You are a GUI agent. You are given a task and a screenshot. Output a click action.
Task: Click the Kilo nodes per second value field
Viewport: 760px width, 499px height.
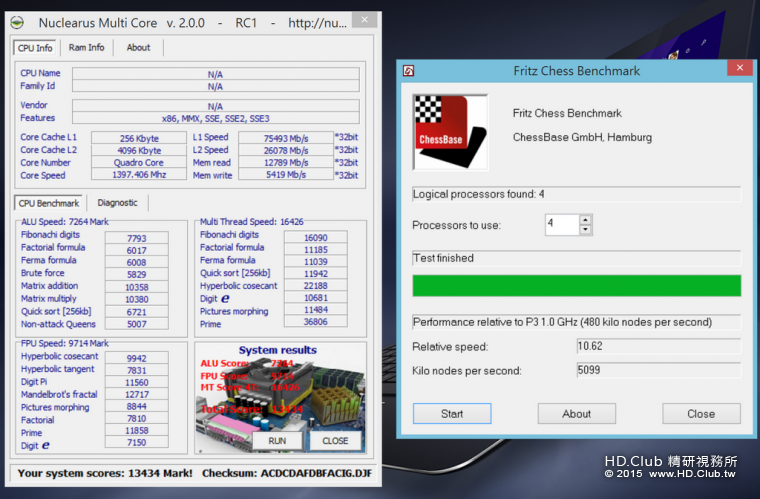pos(657,370)
